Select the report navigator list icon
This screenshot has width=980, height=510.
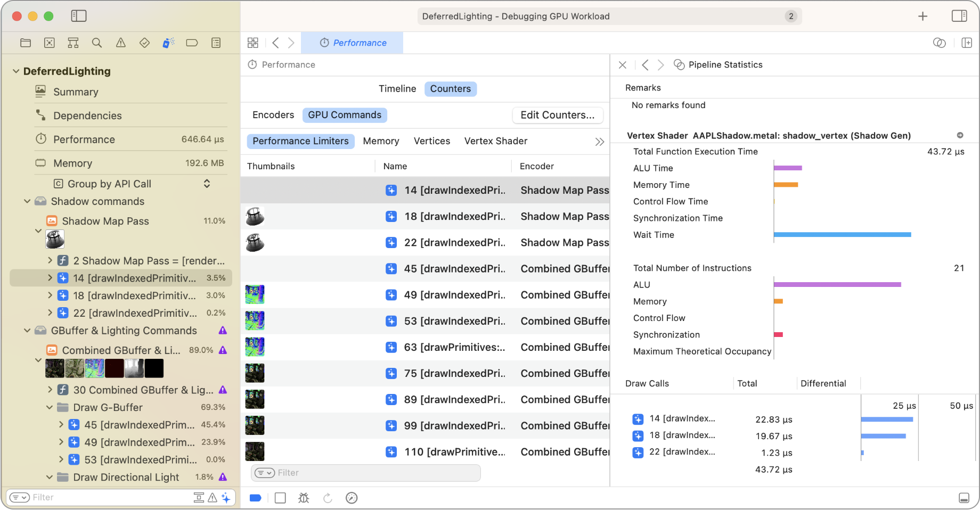[216, 43]
